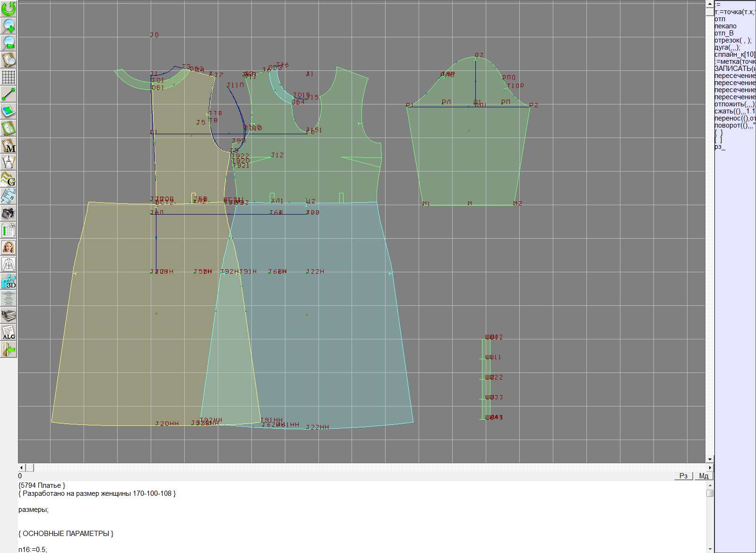Zoom out with the magnifier minus icon
This screenshot has height=553, width=756.
pos(9,43)
